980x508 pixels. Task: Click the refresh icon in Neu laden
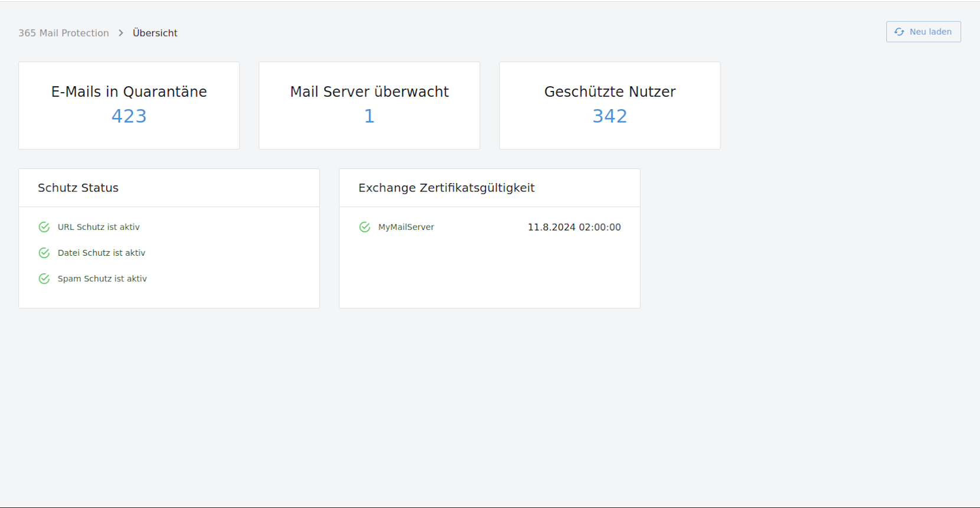click(899, 32)
